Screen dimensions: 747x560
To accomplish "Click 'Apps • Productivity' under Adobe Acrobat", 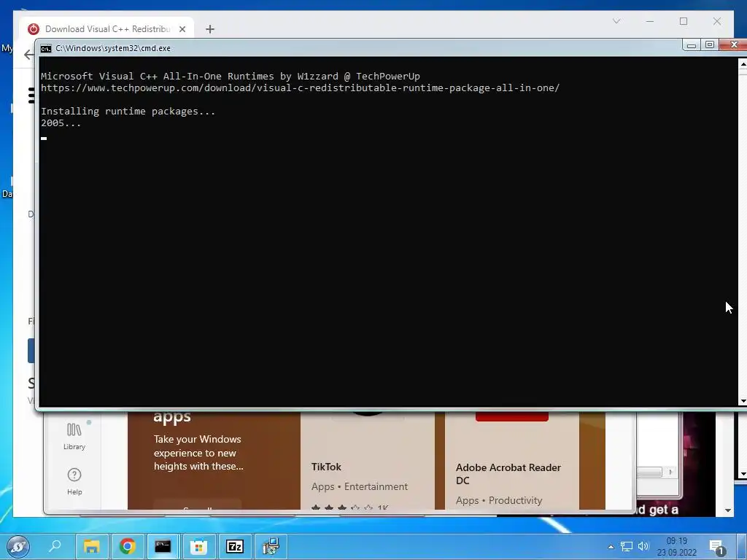I will [499, 500].
